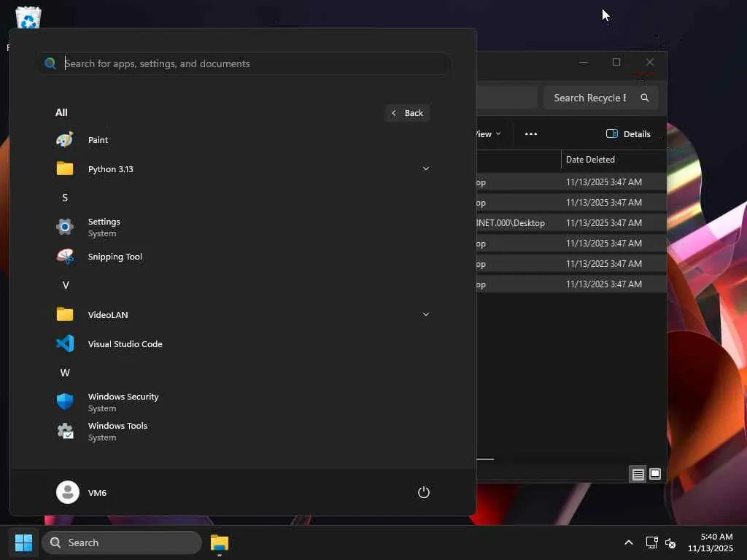This screenshot has width=747, height=560.
Task: Click the Python 3.13 label
Action: [111, 169]
